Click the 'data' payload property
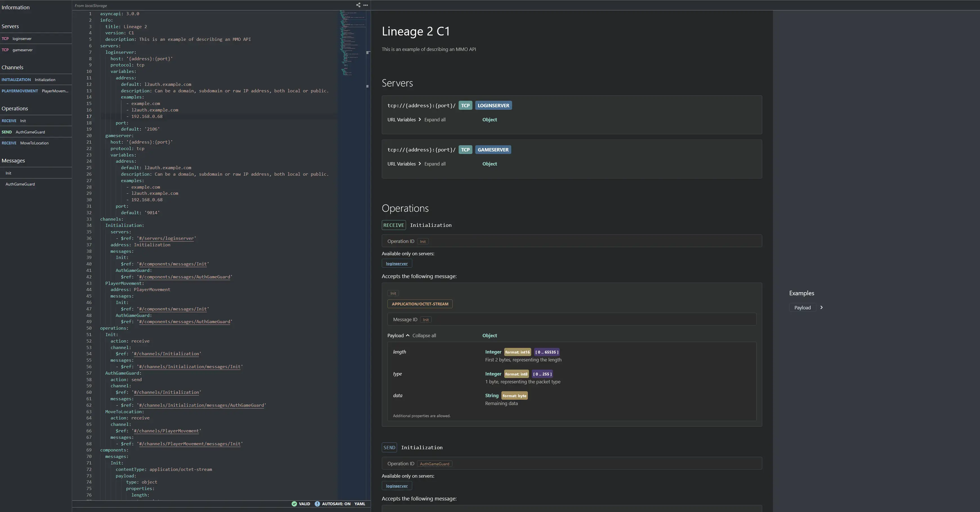Image resolution: width=980 pixels, height=512 pixels. click(398, 395)
